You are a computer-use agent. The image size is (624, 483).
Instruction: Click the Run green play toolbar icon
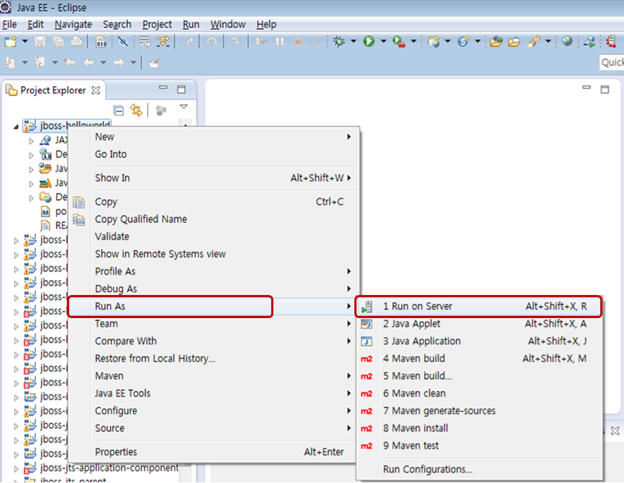tap(368, 42)
